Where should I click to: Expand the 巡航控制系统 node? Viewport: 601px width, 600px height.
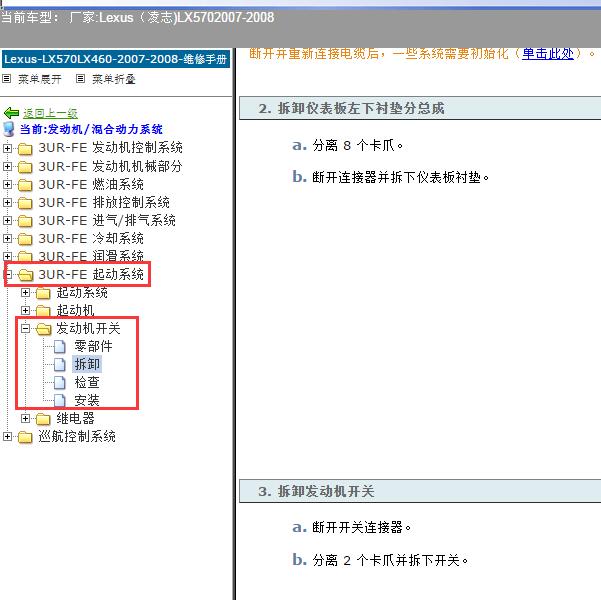[x=7, y=436]
